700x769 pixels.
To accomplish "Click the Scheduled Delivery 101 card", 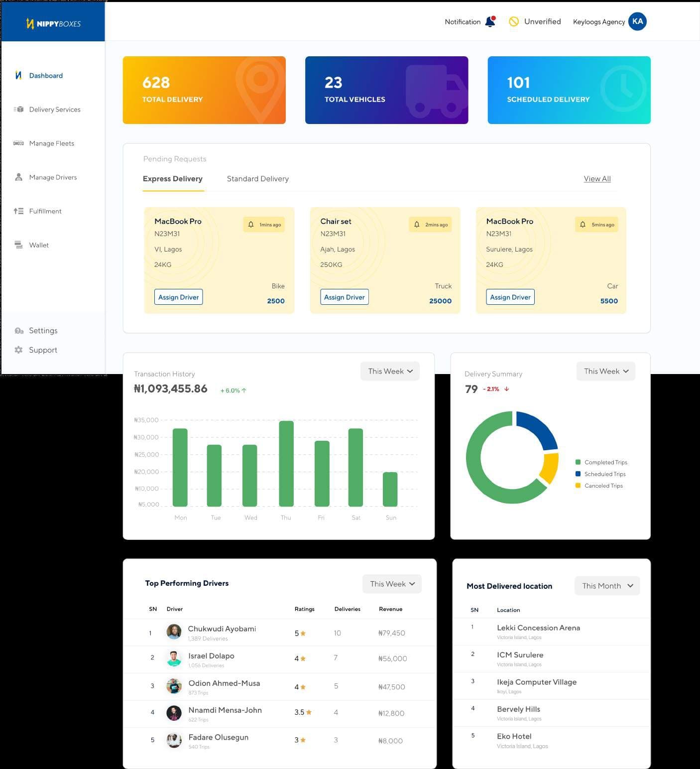I will tap(569, 90).
